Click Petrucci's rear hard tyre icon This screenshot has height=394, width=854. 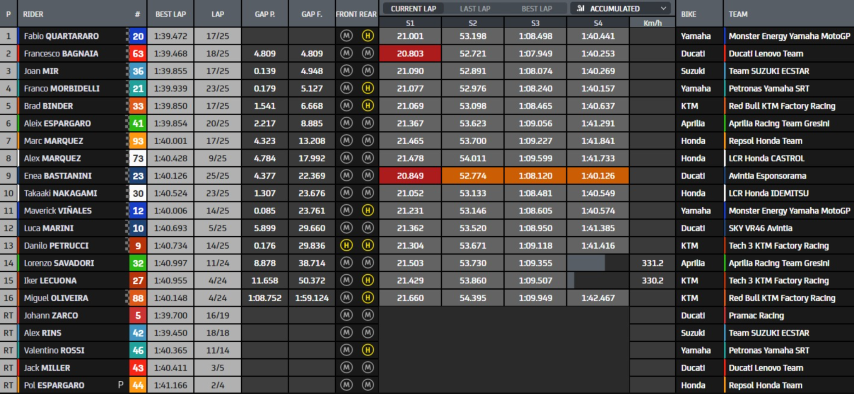click(368, 245)
